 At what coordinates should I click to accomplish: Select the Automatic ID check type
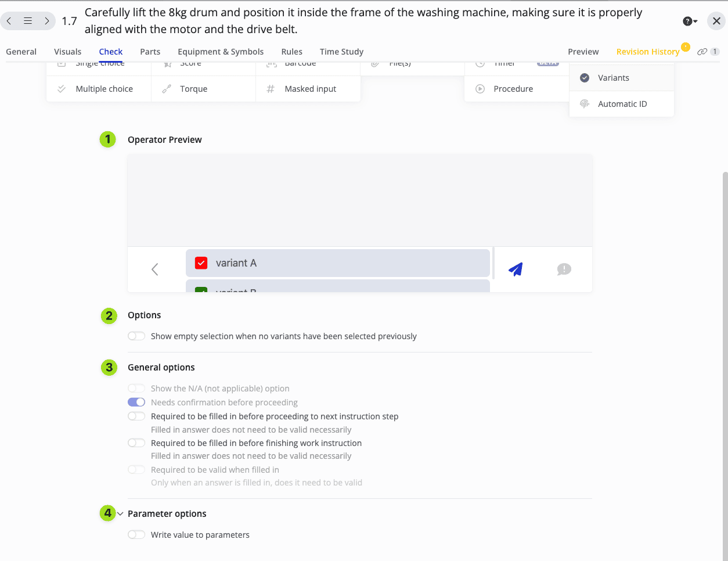622,104
